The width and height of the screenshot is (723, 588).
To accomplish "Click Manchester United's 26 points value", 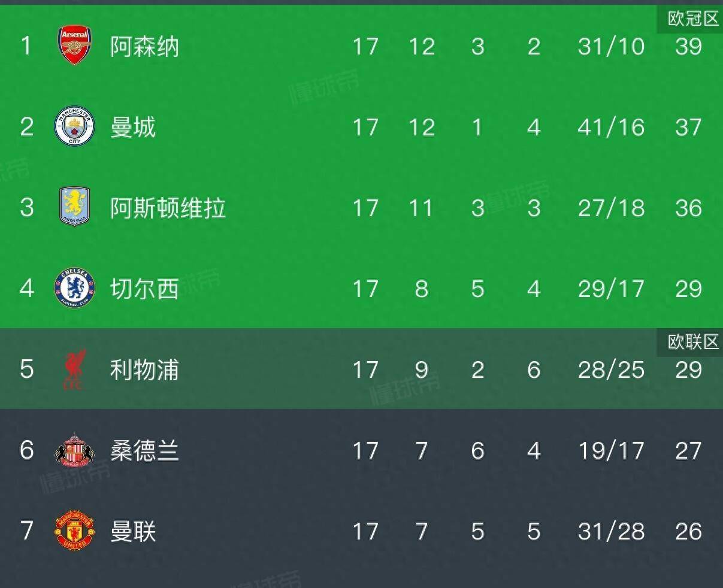I will pos(688,531).
